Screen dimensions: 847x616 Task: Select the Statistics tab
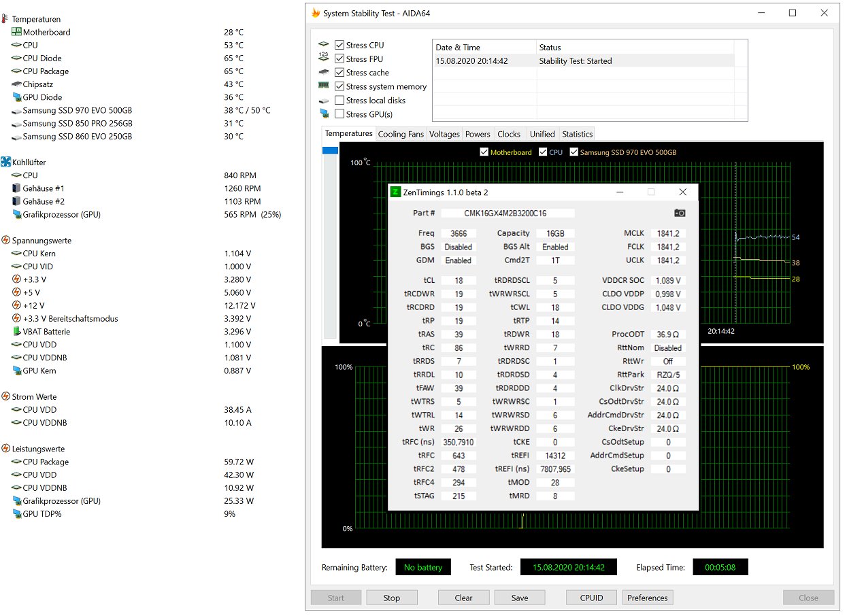577,134
